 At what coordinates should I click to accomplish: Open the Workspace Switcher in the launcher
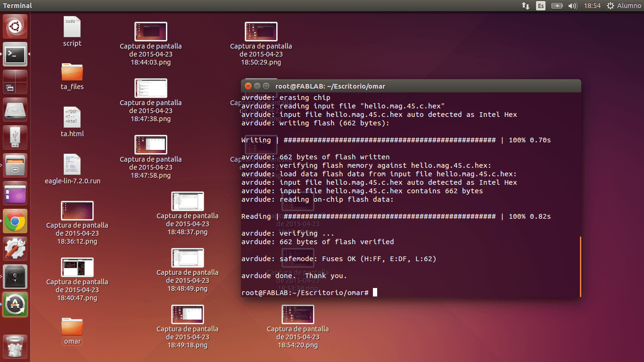(x=15, y=82)
